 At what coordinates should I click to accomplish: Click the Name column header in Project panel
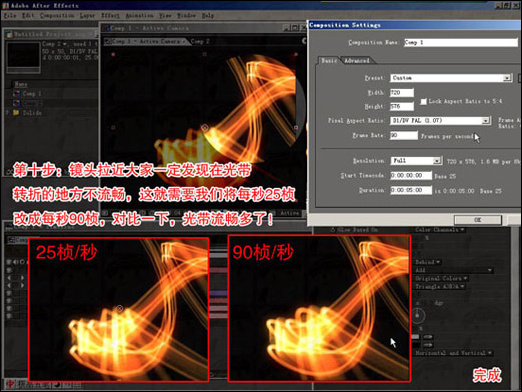click(x=21, y=84)
